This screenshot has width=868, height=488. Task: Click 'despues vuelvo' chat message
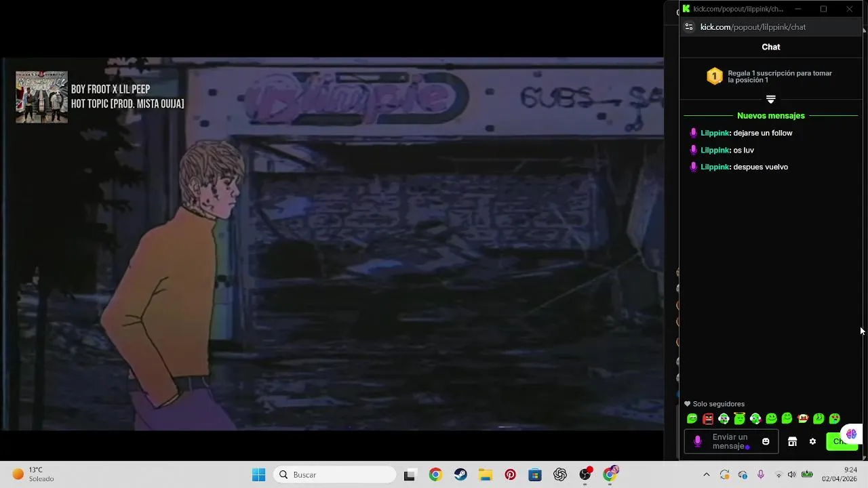tap(760, 167)
